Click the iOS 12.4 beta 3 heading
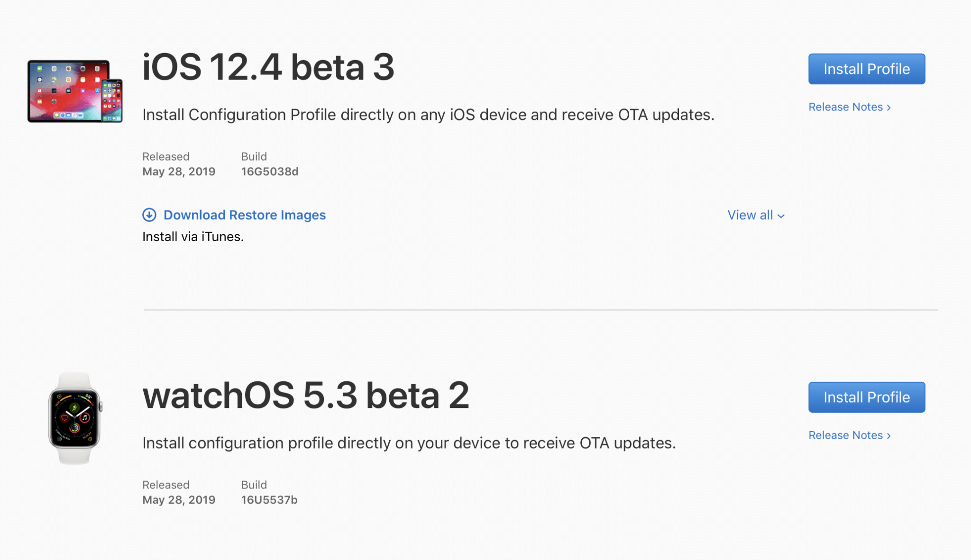Screen dimensions: 971x560 click(x=268, y=67)
